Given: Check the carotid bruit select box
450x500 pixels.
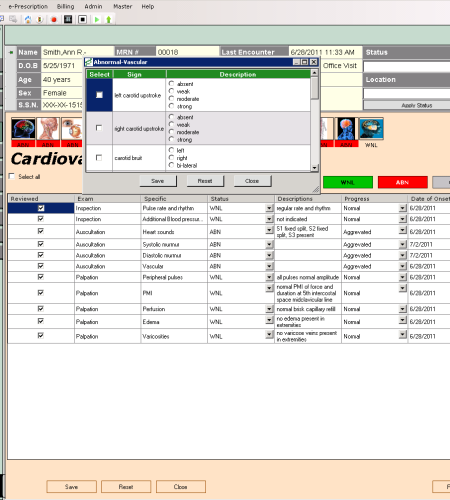Looking at the screenshot, I should pos(99,157).
